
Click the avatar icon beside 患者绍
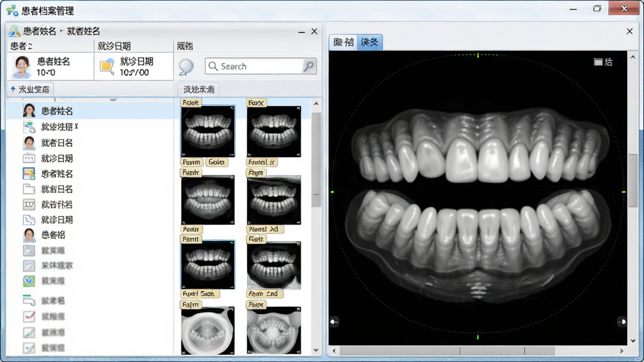[29, 235]
